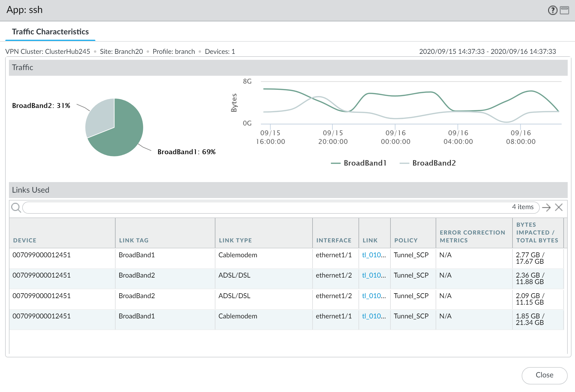The width and height of the screenshot is (575, 392).
Task: Sort by Link Type column header
Action: tap(235, 240)
